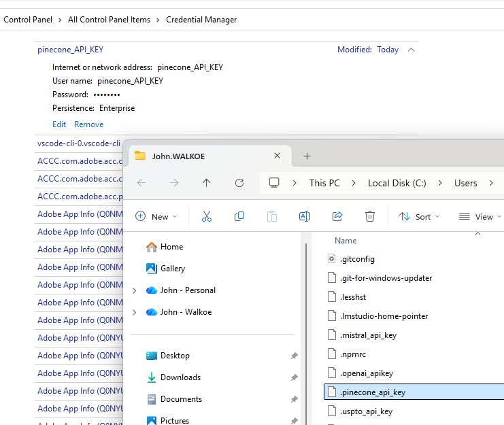Click All Control Panel Items breadcrumb
This screenshot has height=425, width=504.
(x=109, y=20)
